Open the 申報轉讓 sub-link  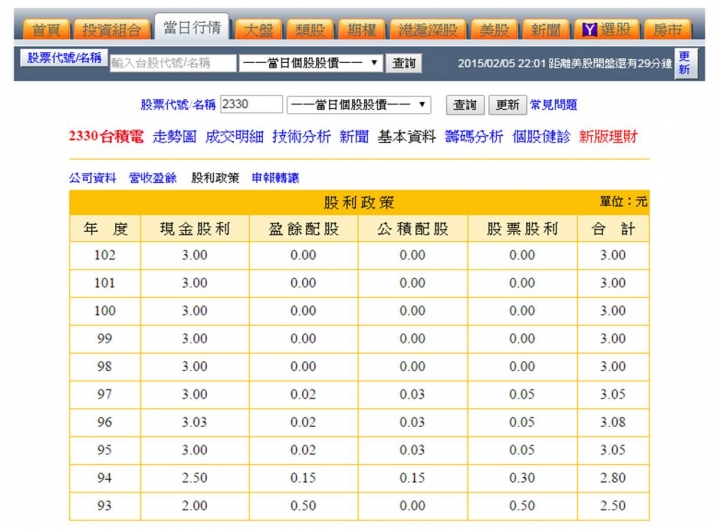pyautogui.click(x=275, y=178)
